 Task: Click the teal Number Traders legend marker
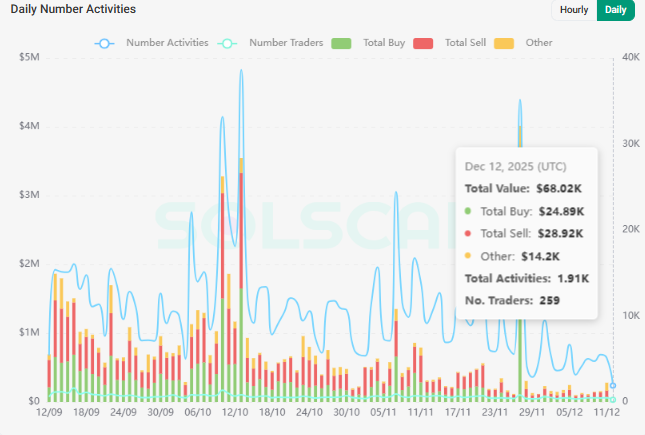[x=228, y=43]
